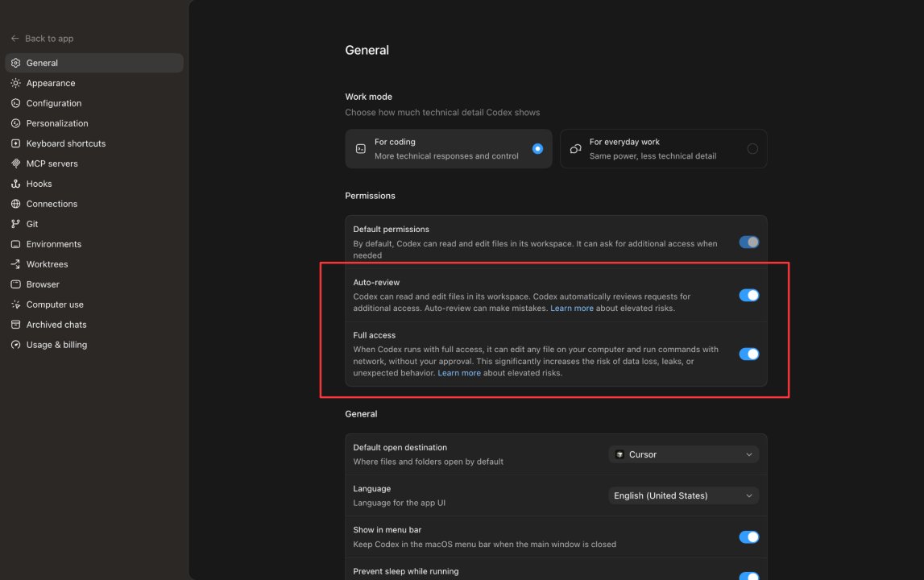Screen dimensions: 924x580
Task: Go to Keyboard shortcuts settings
Action: click(94, 143)
